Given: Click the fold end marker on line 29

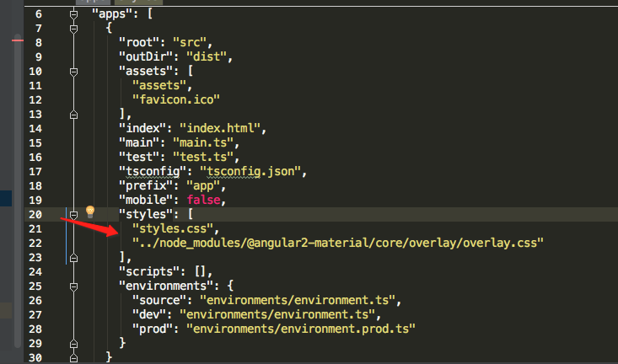Looking at the screenshot, I should (73, 344).
